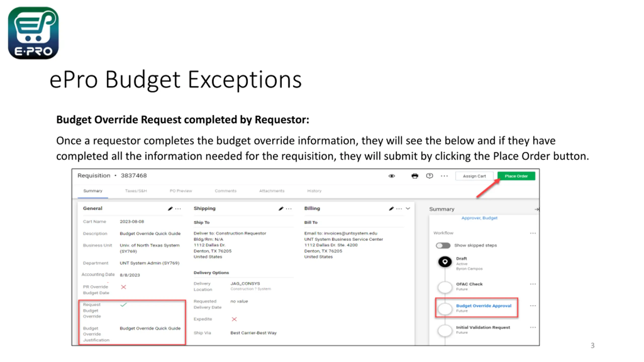Click the Accounting Date value 8/8/2023
The height and width of the screenshot is (362, 644).
[x=130, y=275]
